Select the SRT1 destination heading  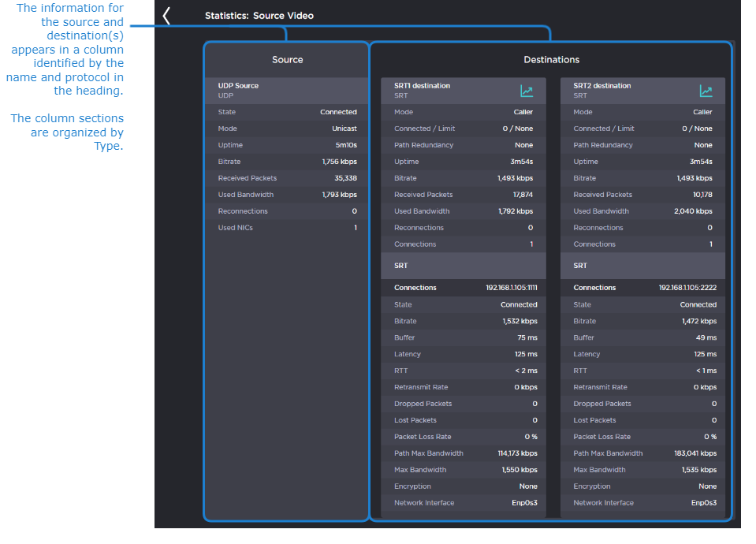click(x=422, y=86)
